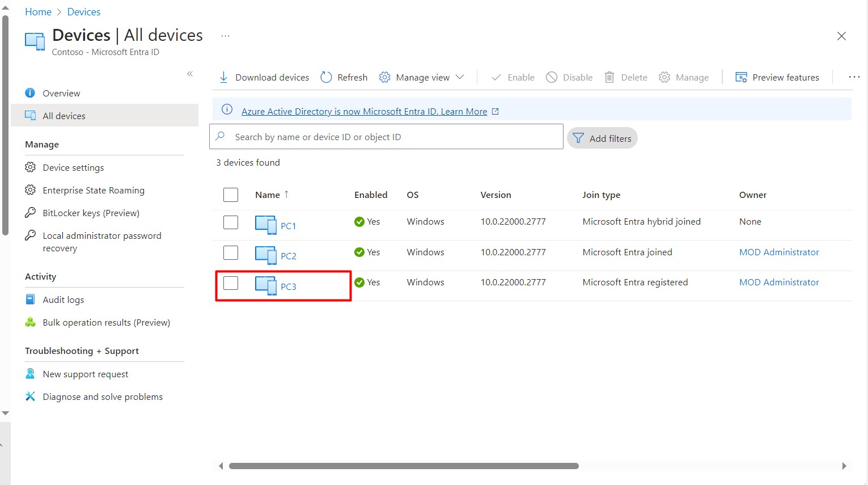
Task: Click the New support request person icon
Action: tap(30, 373)
